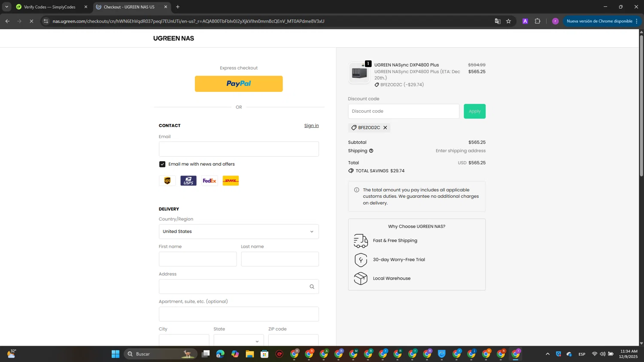Click the USPS carrier icon
Image resolution: width=644 pixels, height=362 pixels.
(x=188, y=181)
